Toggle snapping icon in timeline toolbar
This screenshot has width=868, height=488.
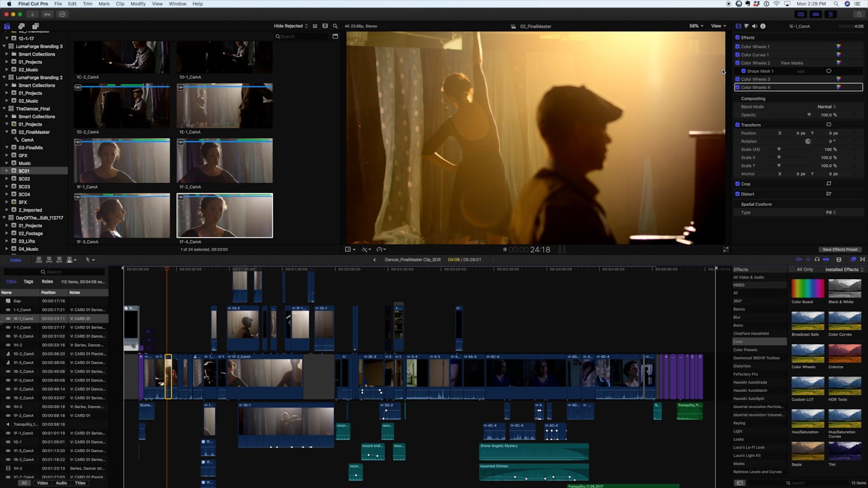tap(825, 260)
